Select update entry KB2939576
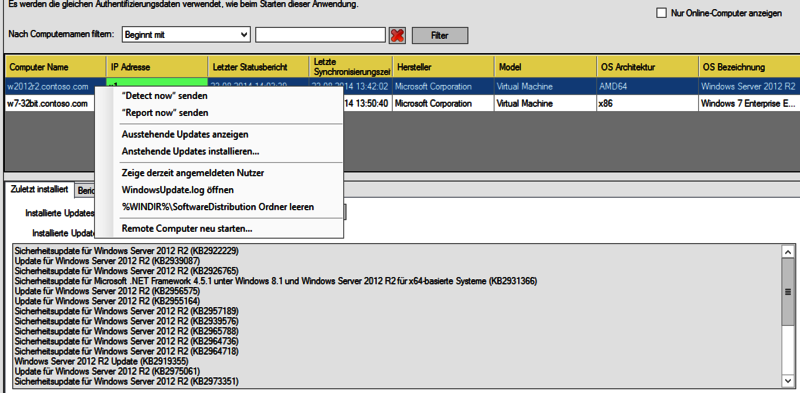800x393 pixels. [x=127, y=321]
